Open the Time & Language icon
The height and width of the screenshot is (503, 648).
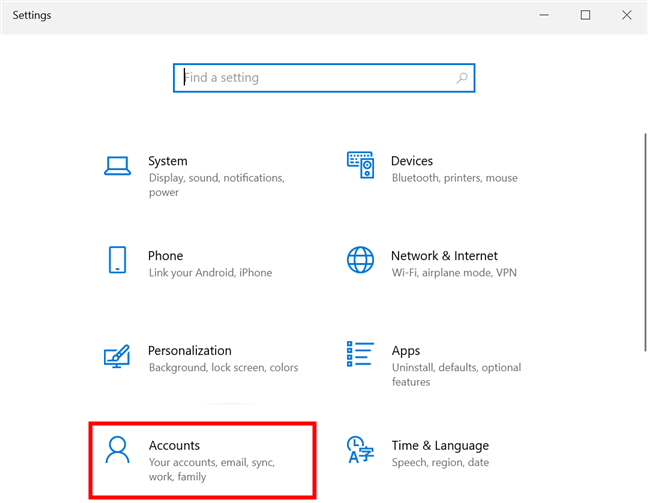coord(360,450)
